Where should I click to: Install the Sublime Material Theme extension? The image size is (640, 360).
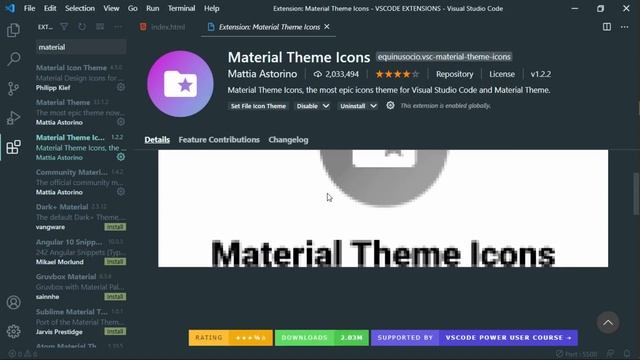pyautogui.click(x=115, y=331)
